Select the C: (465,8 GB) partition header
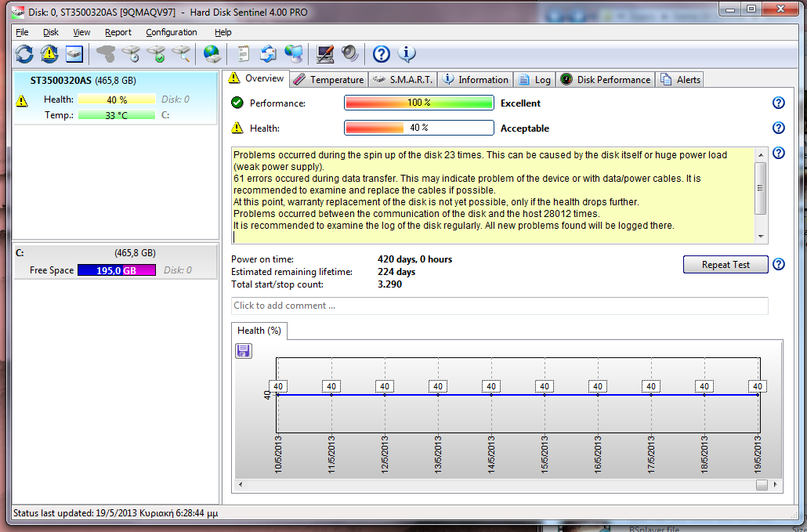Screen dimensions: 807x532 [x=116, y=253]
